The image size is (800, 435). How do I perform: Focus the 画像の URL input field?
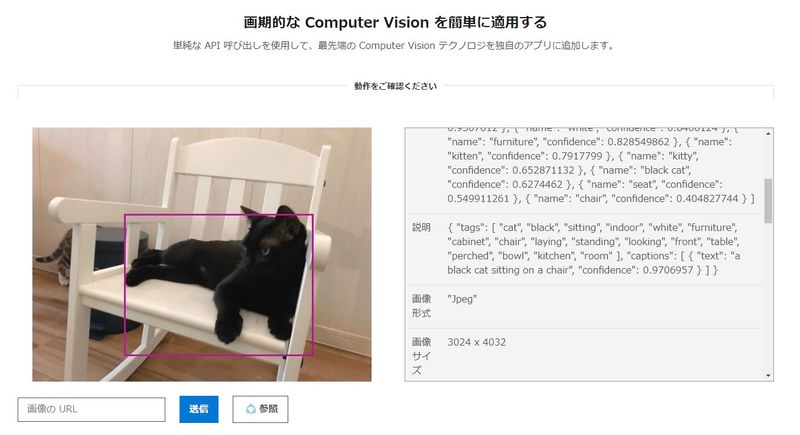tap(91, 409)
